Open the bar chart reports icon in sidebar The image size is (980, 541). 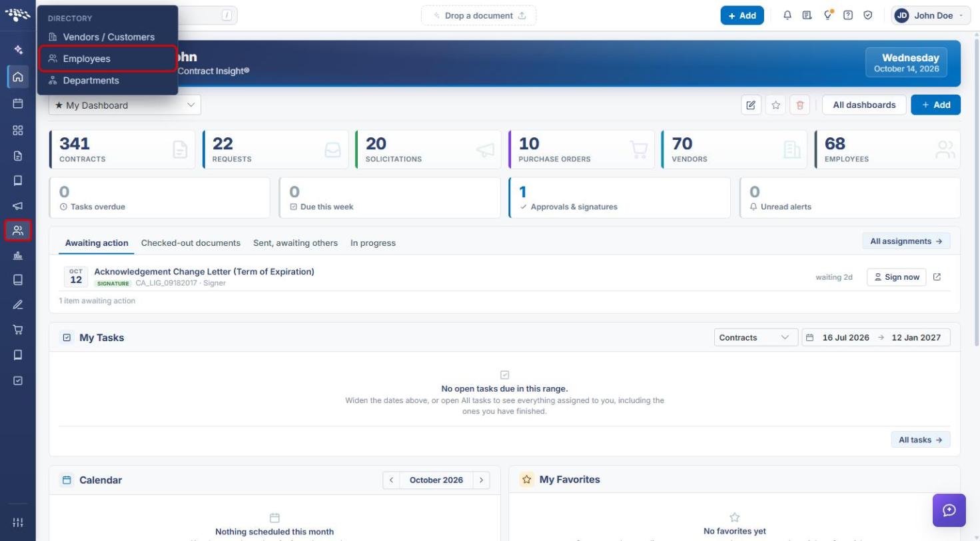click(x=18, y=255)
